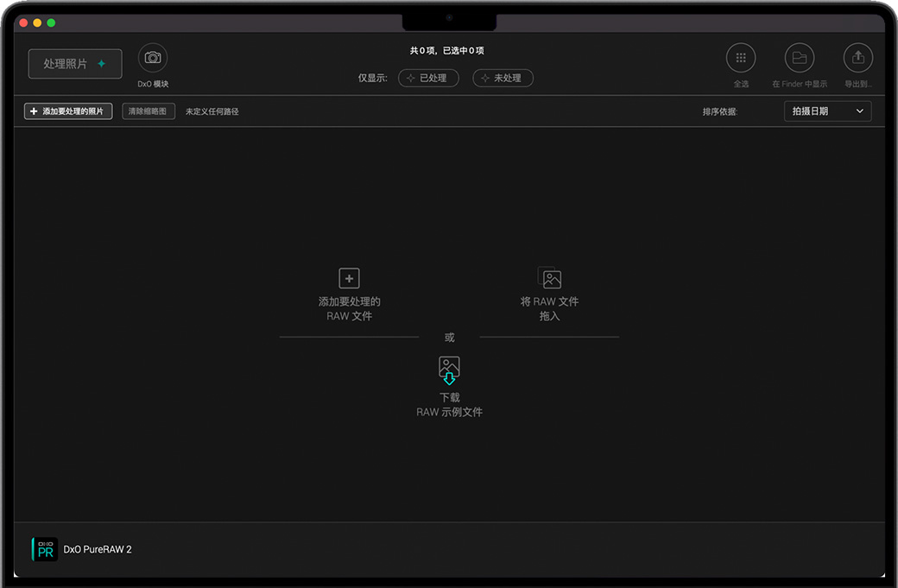Toggle the 未处理 (unprocessed) filter
This screenshot has height=588, width=898.
pyautogui.click(x=503, y=78)
